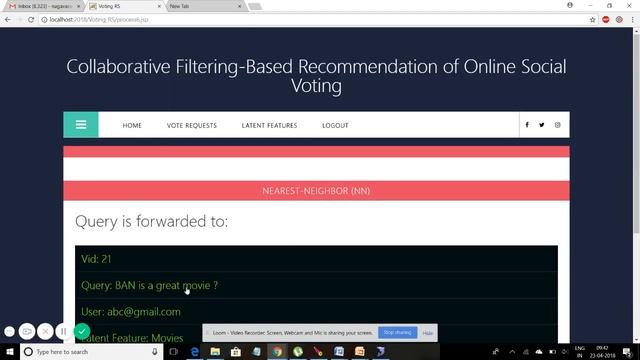The image size is (640, 360).
Task: Toggle the Loom camera control
Action: pyautogui.click(x=27, y=331)
